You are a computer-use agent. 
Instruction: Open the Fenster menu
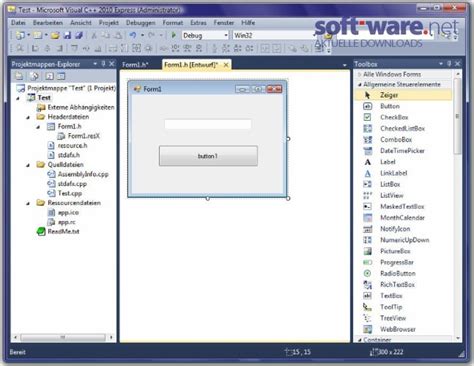[x=224, y=23]
